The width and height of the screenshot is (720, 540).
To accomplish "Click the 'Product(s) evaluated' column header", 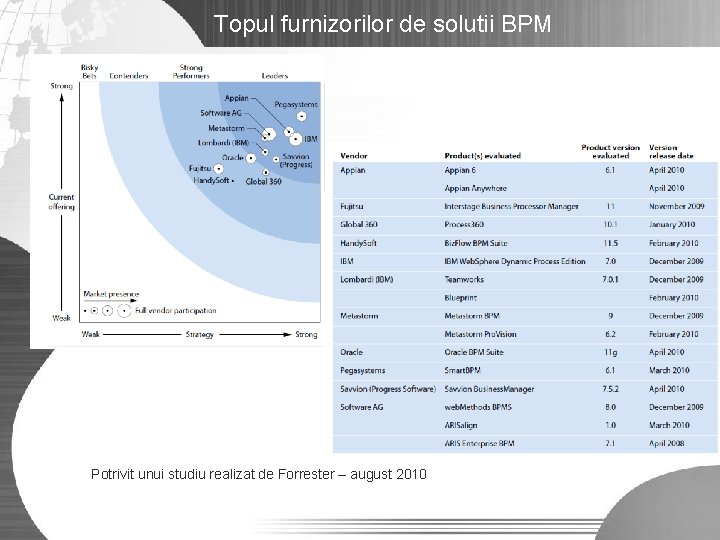I will pyautogui.click(x=483, y=156).
